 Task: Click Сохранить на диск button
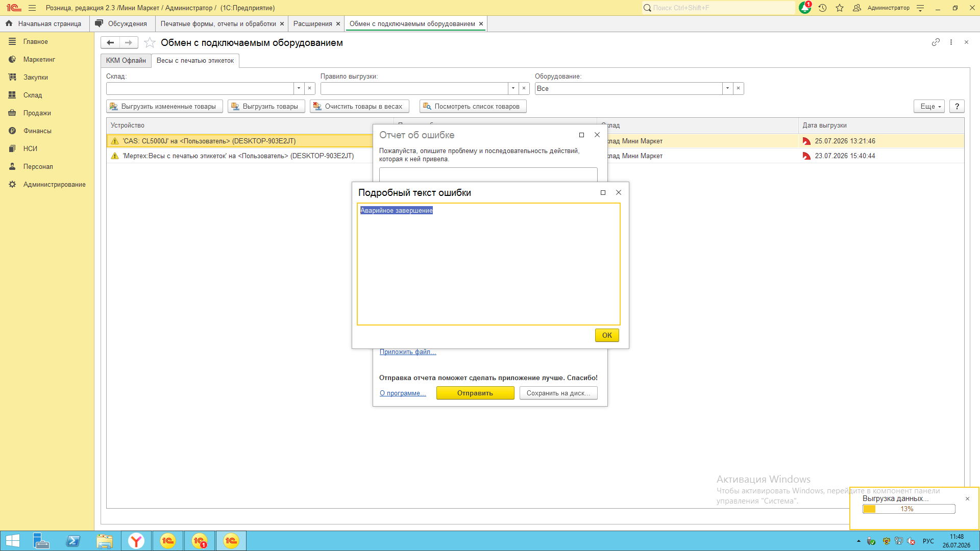[558, 393]
